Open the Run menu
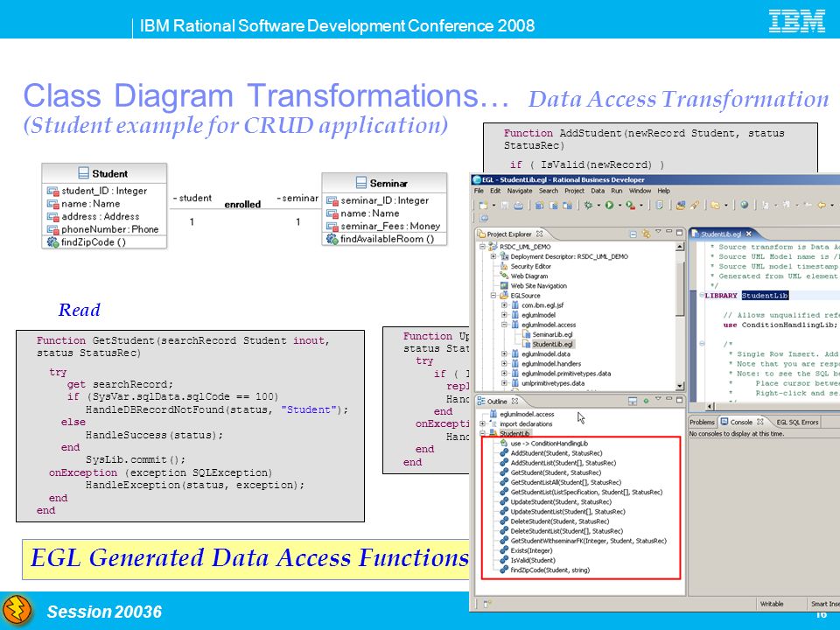This screenshot has height=630, width=840. [x=617, y=191]
